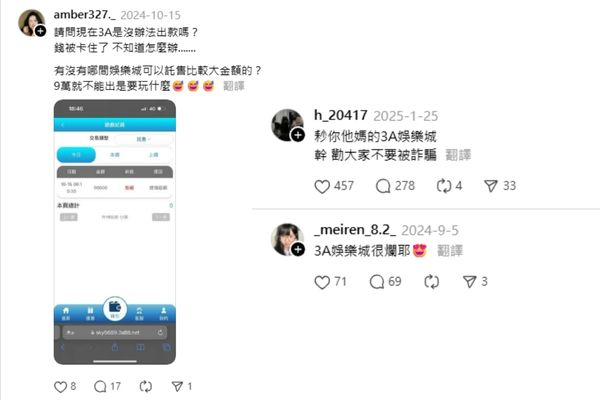This screenshot has height=400, width=600.
Task: Follow h_20417 via the avatar plus badge
Action: [298, 135]
